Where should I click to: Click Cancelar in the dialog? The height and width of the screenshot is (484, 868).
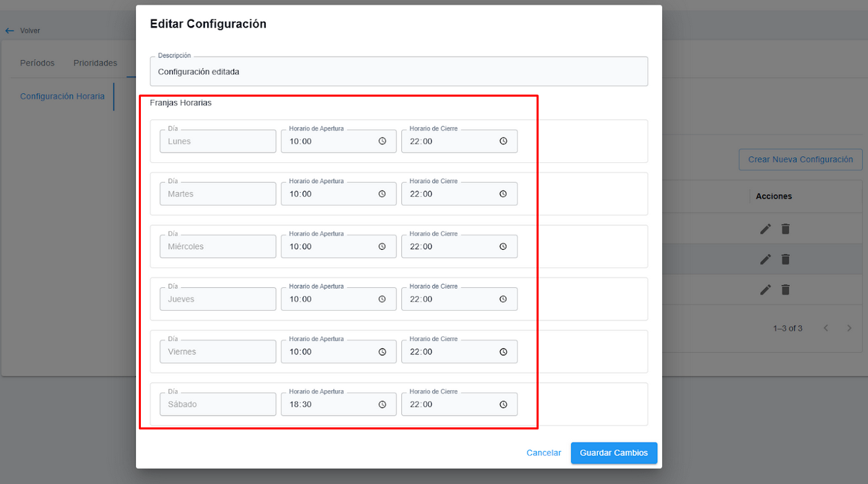click(x=543, y=453)
